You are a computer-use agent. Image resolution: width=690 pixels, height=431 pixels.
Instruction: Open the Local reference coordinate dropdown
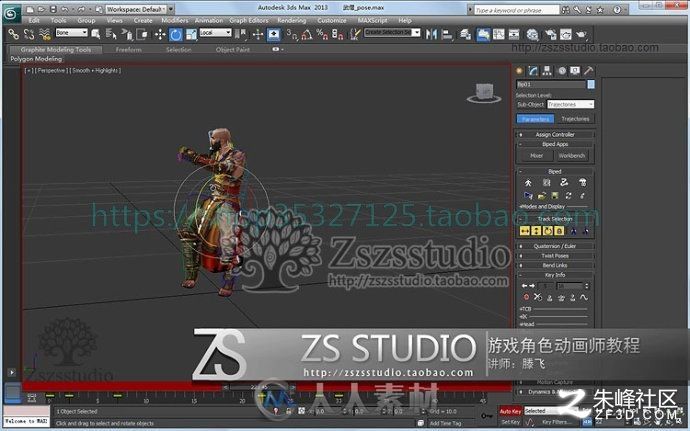click(x=215, y=33)
